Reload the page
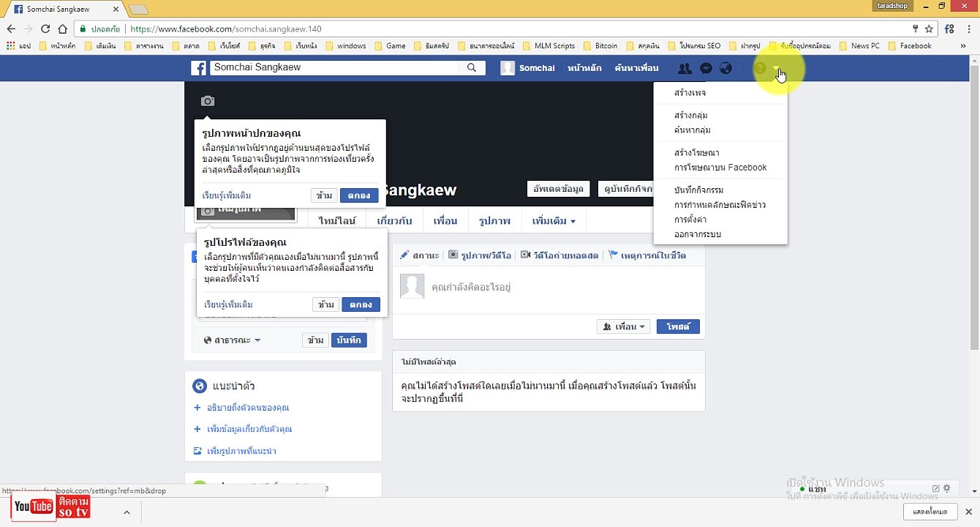 (45, 29)
